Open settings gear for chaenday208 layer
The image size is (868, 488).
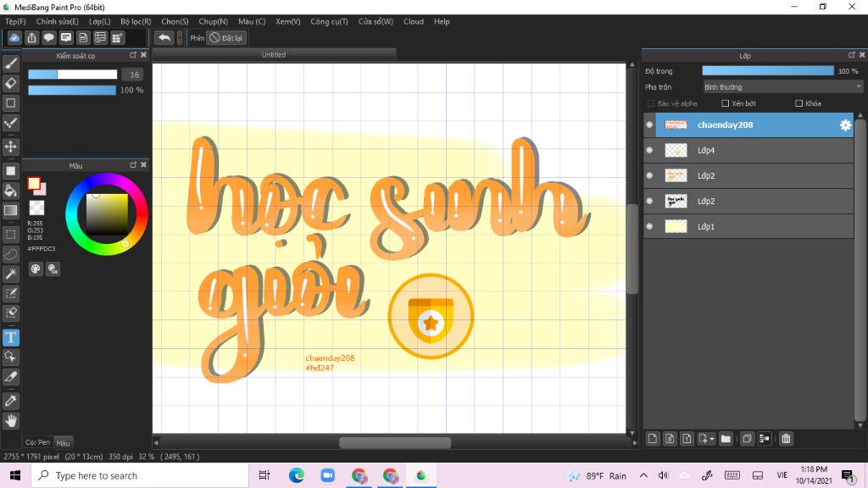click(x=844, y=125)
